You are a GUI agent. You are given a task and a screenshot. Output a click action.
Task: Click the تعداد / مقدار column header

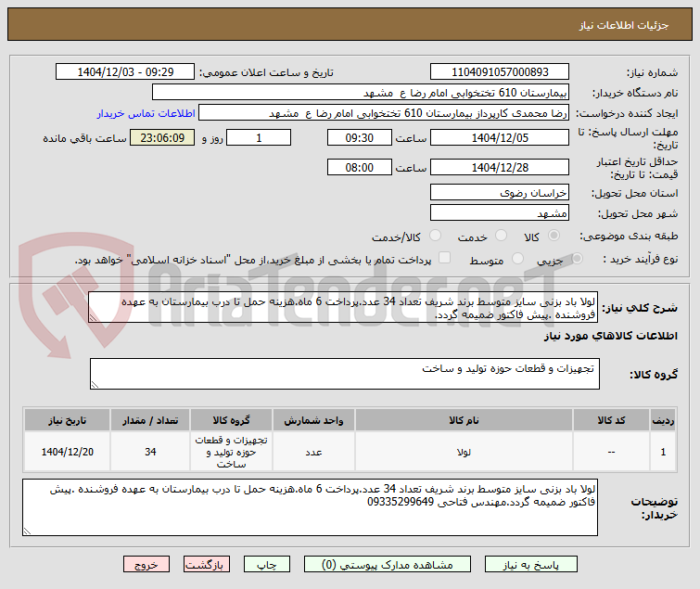[150, 420]
